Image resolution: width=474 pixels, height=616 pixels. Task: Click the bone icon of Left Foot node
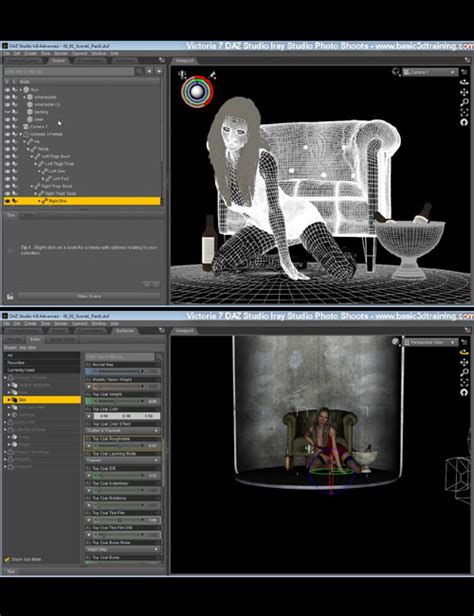pyautogui.click(x=49, y=178)
